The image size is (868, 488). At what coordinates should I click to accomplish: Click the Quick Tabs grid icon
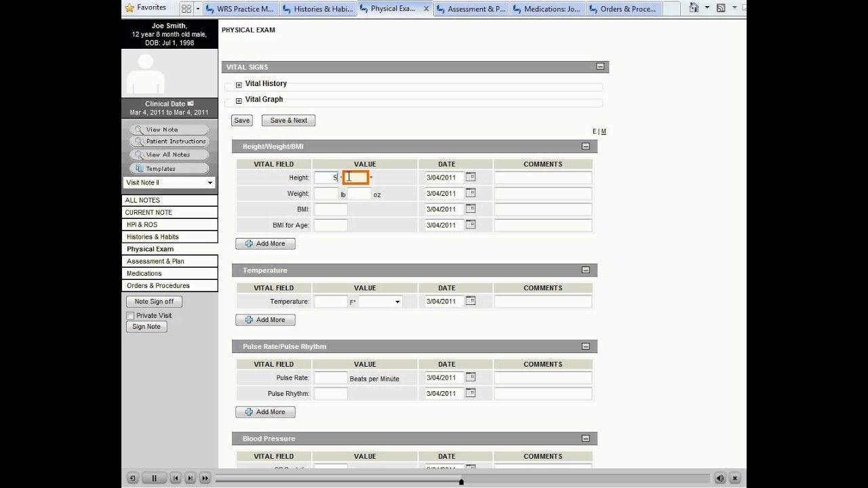coord(186,9)
